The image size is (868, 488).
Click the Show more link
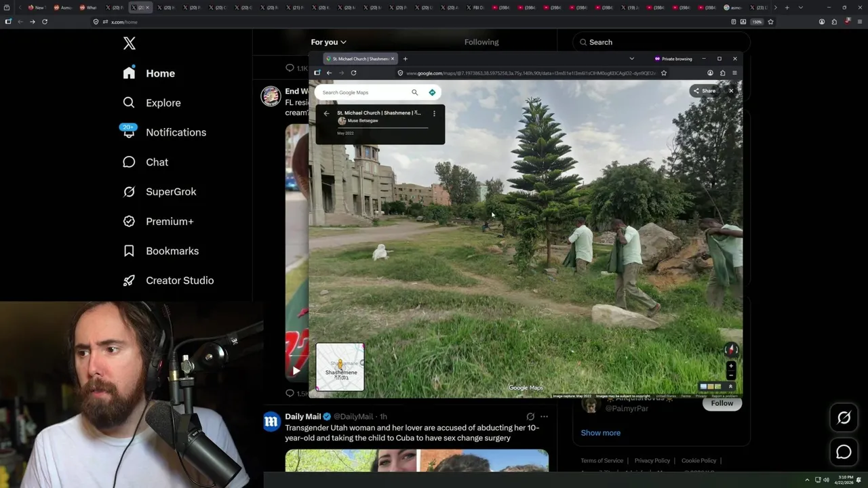[x=600, y=432]
